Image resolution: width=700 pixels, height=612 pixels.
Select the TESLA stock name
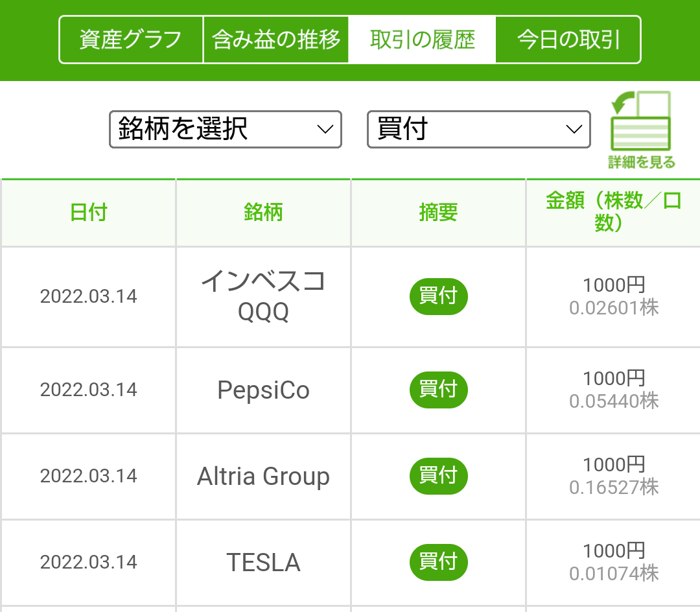click(x=263, y=563)
